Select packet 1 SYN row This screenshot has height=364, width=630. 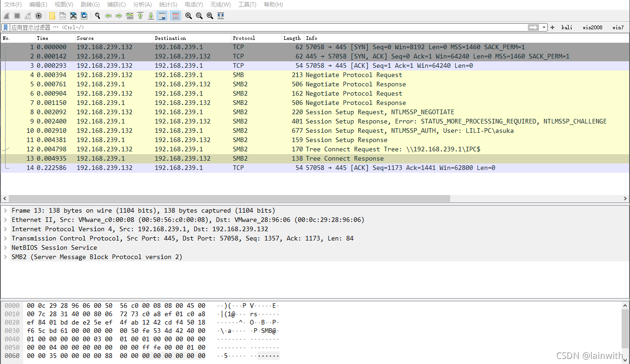point(315,47)
